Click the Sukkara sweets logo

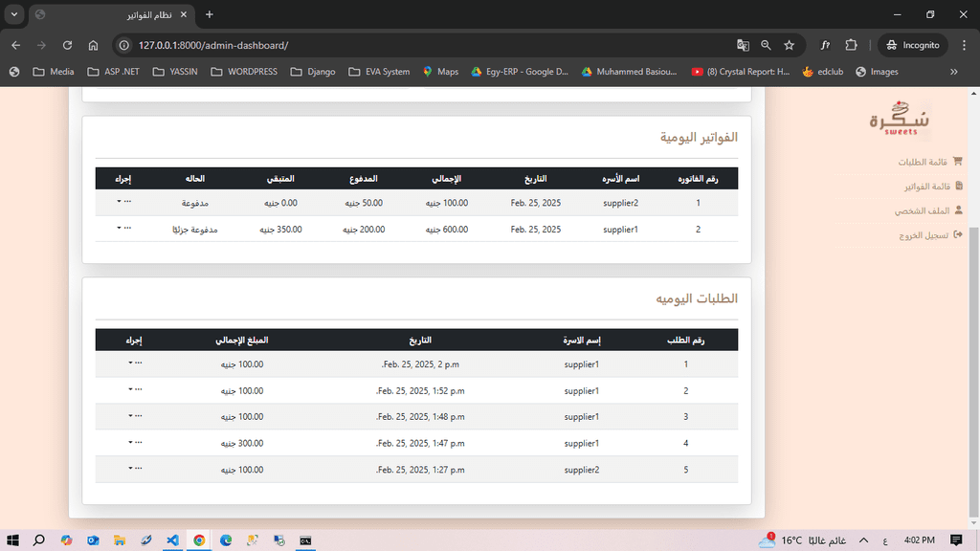point(900,119)
